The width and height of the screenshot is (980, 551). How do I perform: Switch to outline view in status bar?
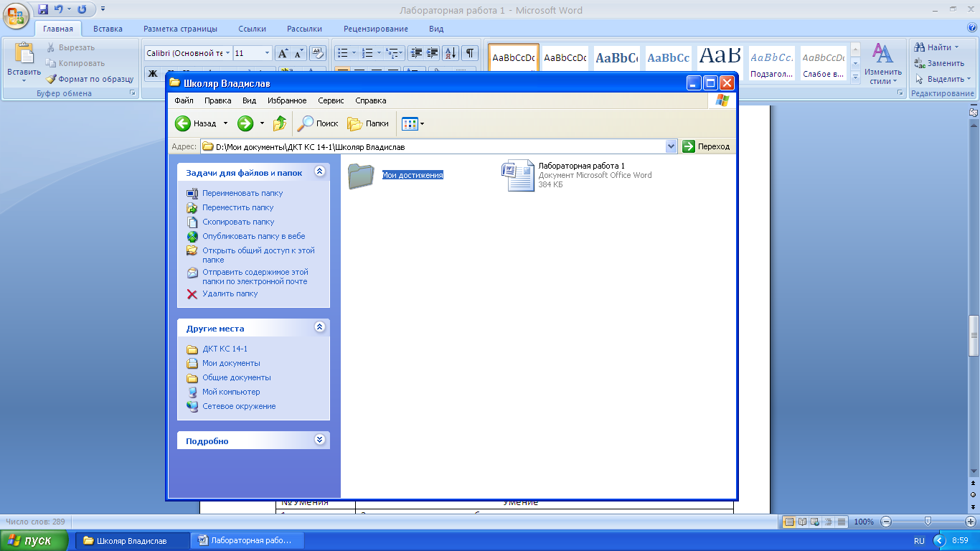pyautogui.click(x=829, y=522)
